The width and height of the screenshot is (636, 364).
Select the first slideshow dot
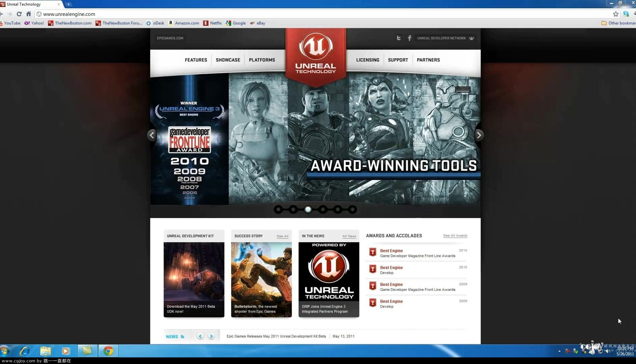click(278, 209)
